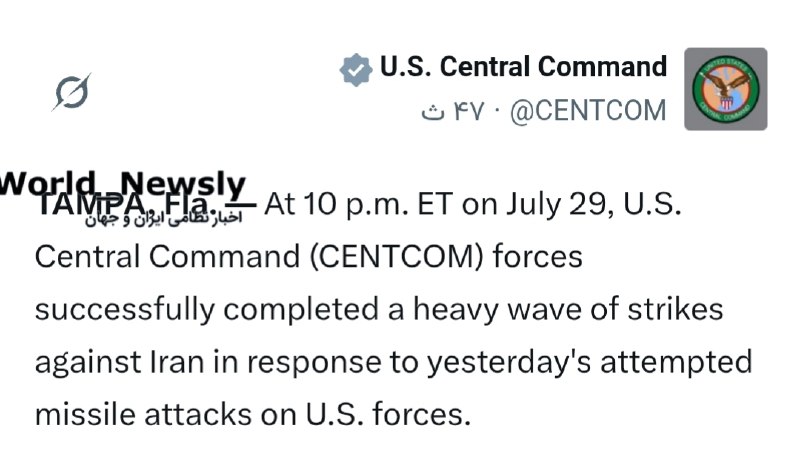Viewport: 800px width, 466px height.
Task: Click the World_Newsly watermark text
Action: point(122,183)
